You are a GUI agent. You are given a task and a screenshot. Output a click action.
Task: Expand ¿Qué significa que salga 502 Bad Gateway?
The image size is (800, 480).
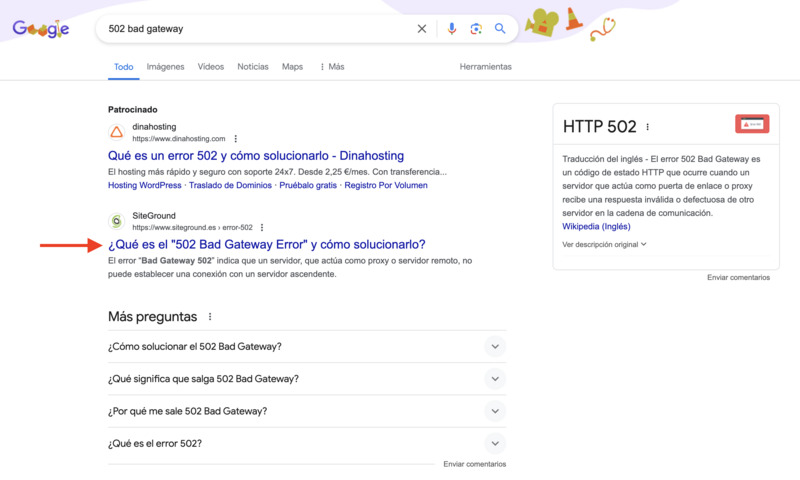pos(307,378)
